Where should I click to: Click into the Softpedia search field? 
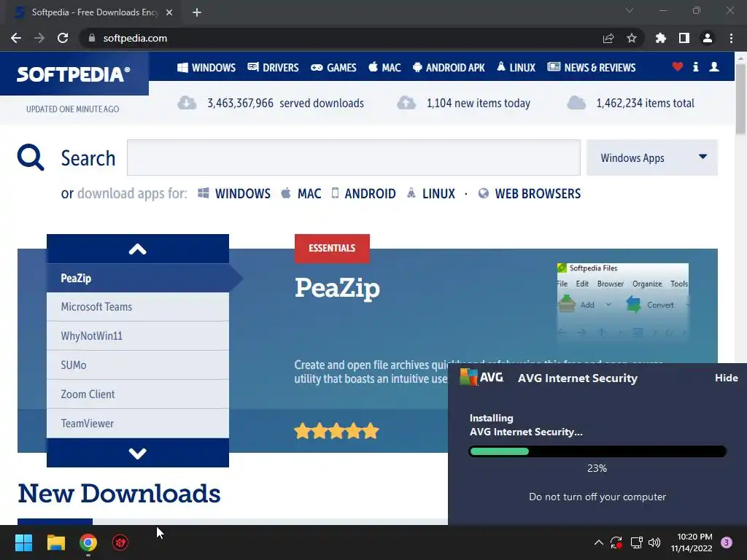(354, 157)
